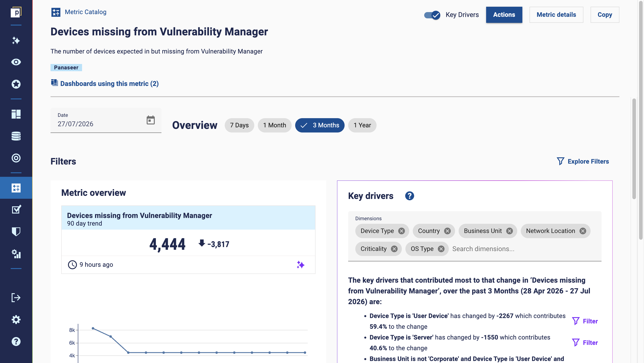
Task: Click the funnel icon beside Explore Filters
Action: pos(560,161)
